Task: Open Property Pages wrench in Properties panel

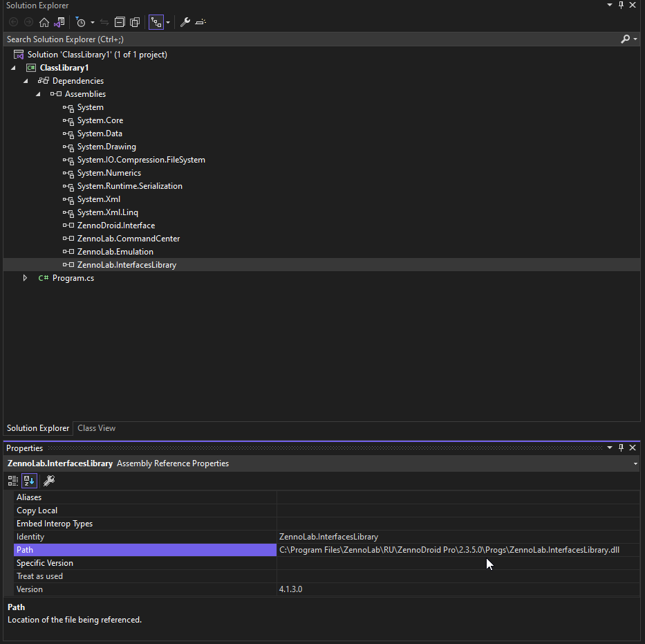Action: click(49, 481)
